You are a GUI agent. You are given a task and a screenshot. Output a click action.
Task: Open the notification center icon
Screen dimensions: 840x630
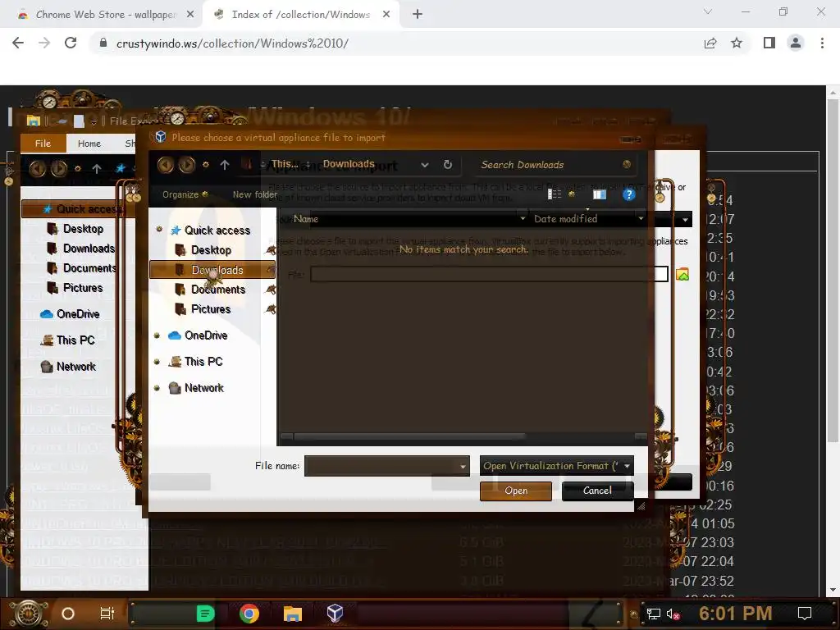coord(805,614)
